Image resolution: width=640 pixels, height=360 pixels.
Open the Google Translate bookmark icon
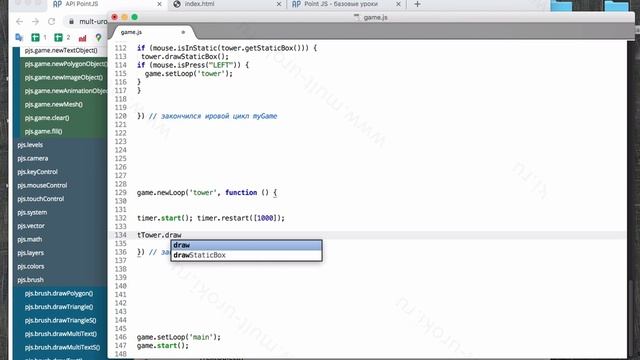pos(19,38)
